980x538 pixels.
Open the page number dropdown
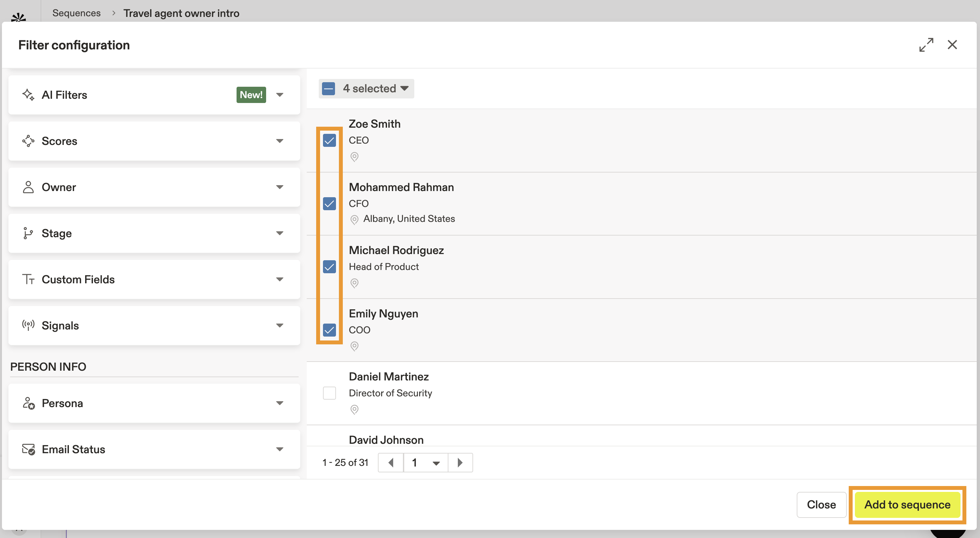point(436,463)
